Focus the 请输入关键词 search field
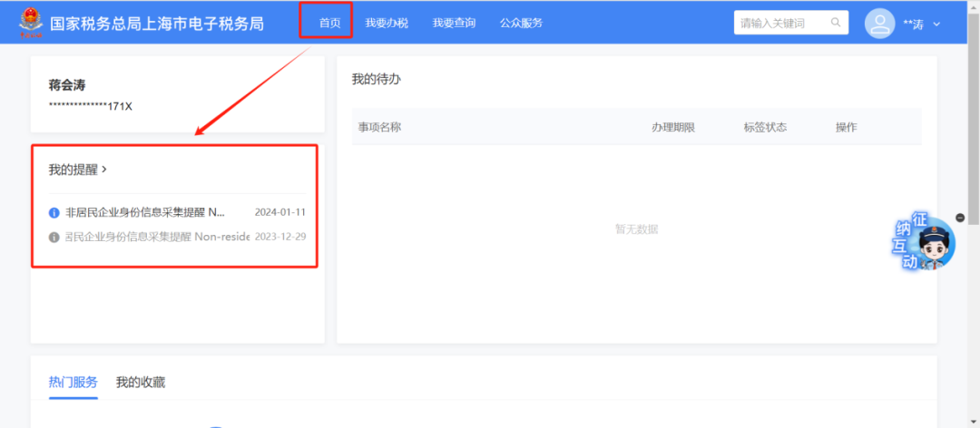 pos(790,23)
